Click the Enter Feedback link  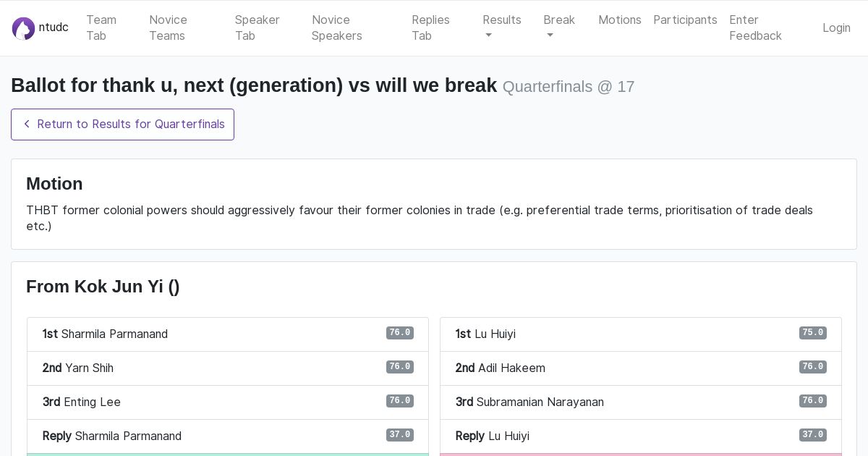[x=755, y=28]
